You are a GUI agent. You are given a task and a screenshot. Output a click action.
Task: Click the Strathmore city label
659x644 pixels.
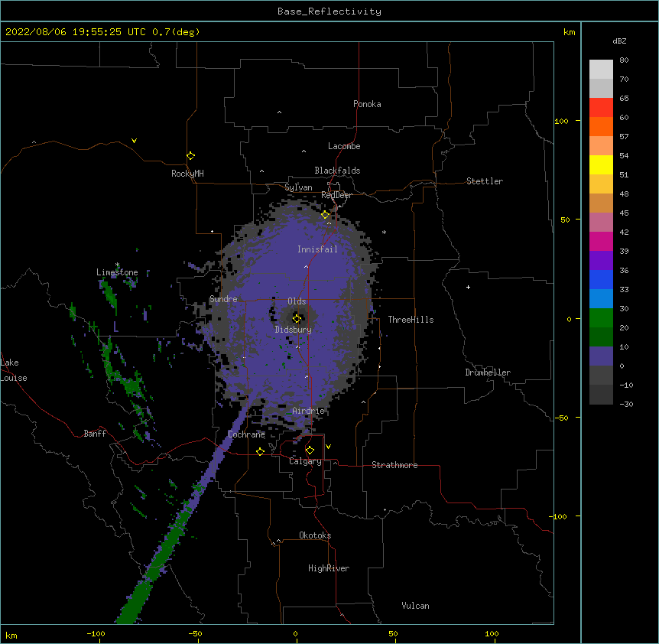pos(394,465)
